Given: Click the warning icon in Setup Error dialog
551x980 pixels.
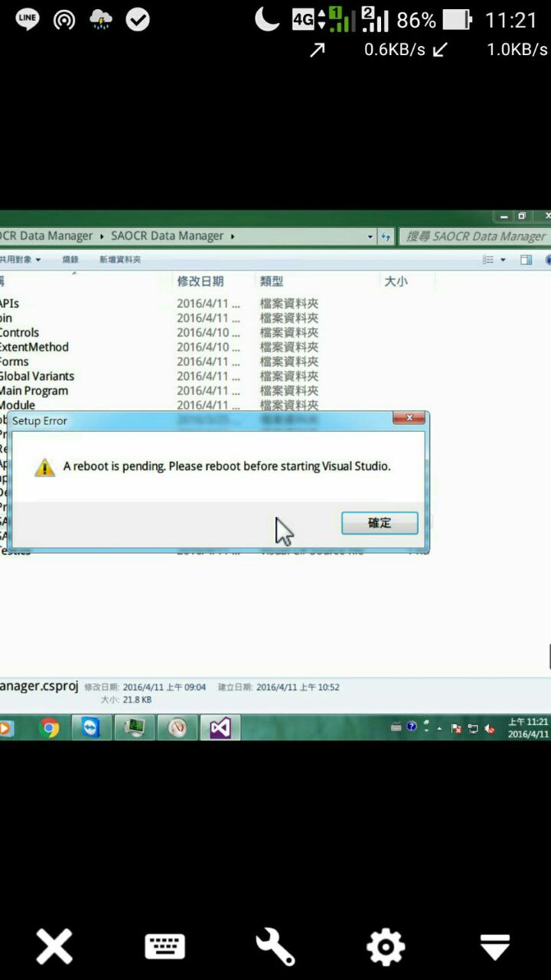Looking at the screenshot, I should pos(45,467).
